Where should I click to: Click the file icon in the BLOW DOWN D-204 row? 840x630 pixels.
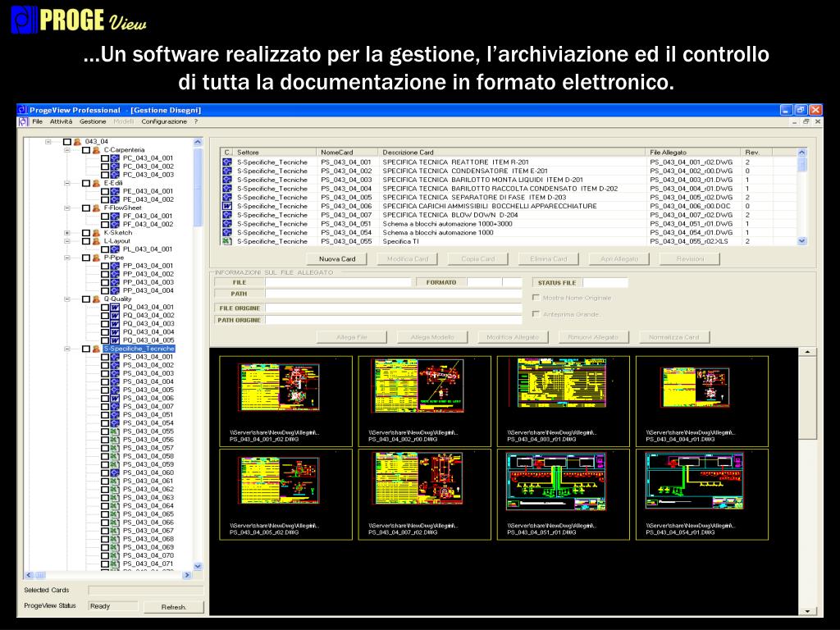[x=227, y=215]
